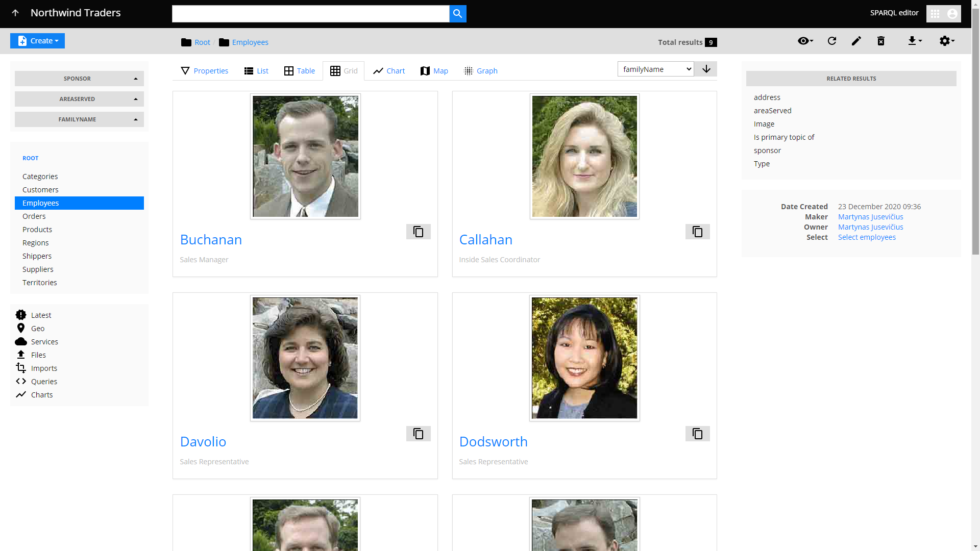Click the up arrow icon beside Northwind Traders

point(15,13)
